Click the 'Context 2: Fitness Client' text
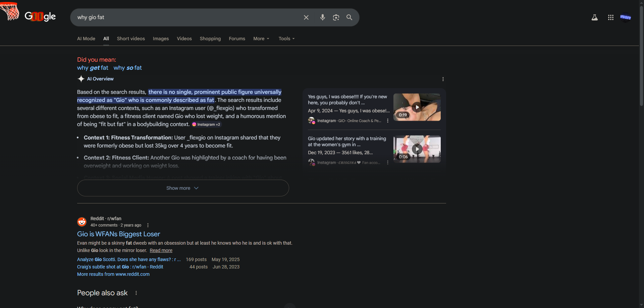 pos(116,158)
